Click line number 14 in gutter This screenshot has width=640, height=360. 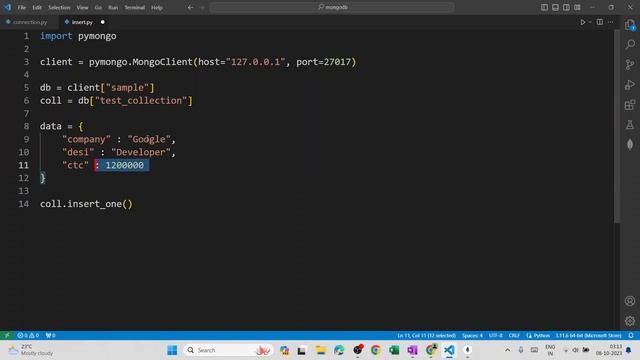coord(23,204)
